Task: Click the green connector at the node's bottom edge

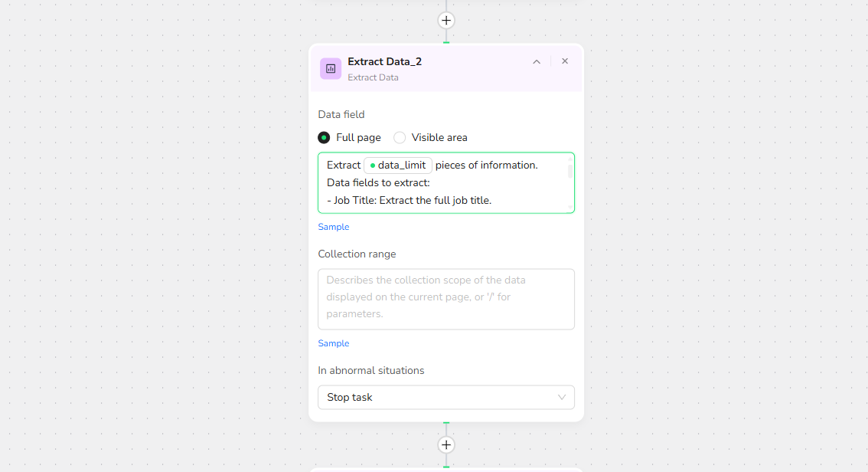Action: [446, 422]
